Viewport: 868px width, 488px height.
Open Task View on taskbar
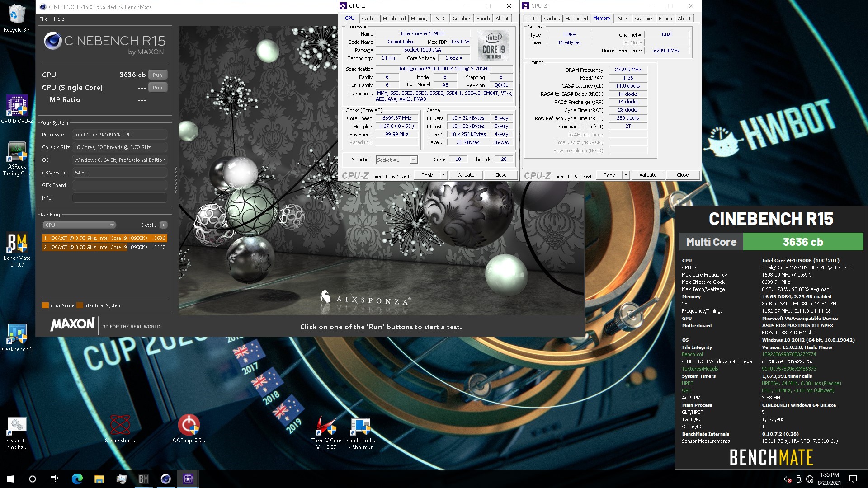click(54, 479)
